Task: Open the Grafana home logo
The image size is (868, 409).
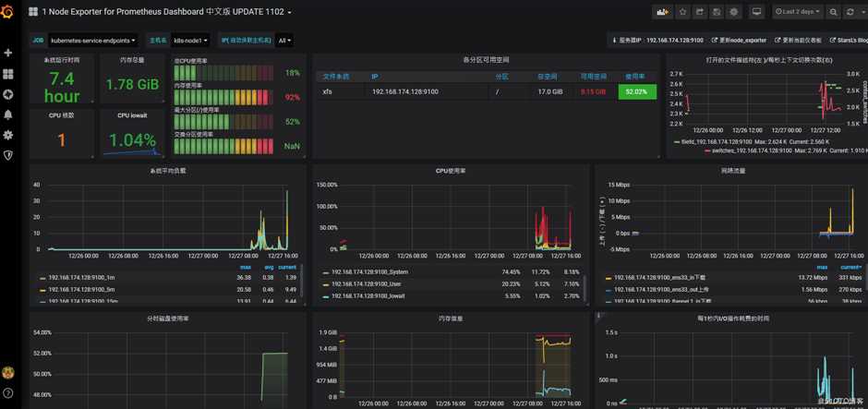Action: (x=7, y=12)
